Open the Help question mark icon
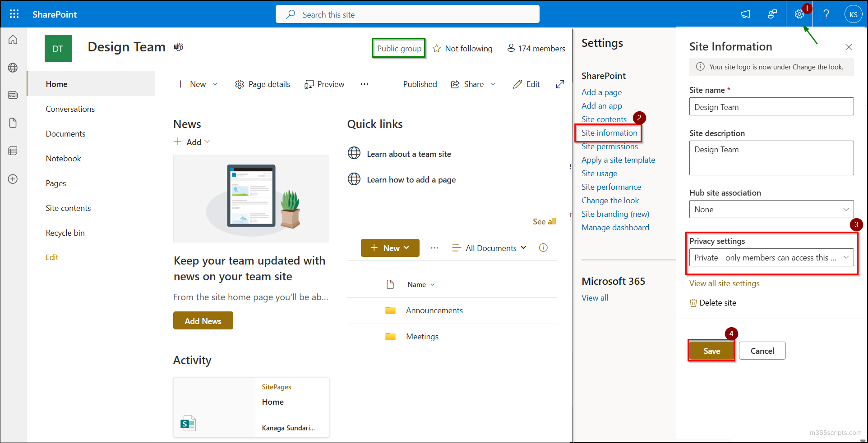This screenshot has width=868, height=443. tap(827, 14)
